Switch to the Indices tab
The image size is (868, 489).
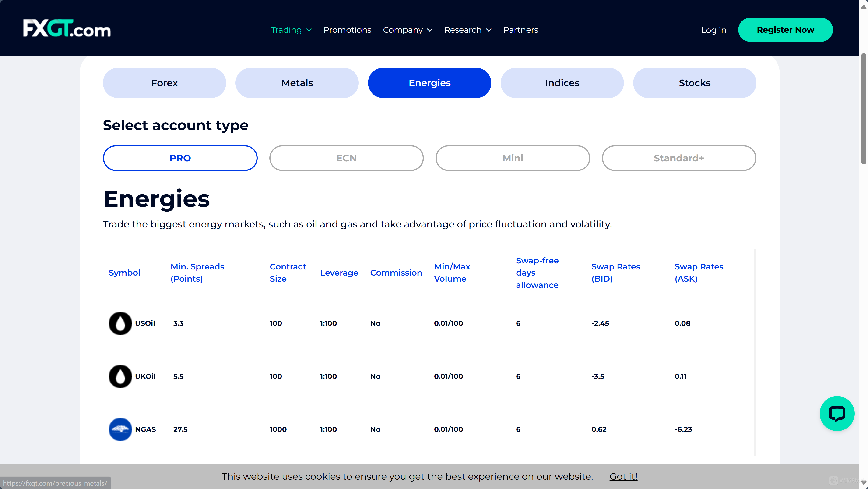[562, 83]
